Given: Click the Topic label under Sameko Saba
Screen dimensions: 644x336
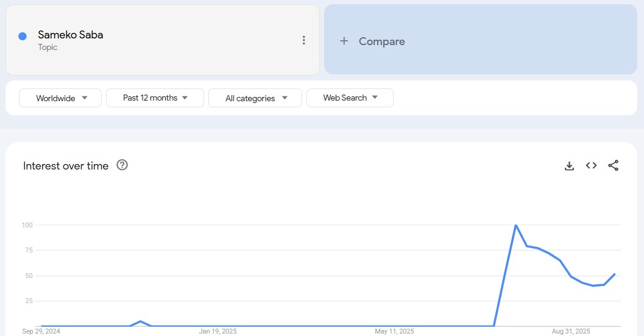Looking at the screenshot, I should pos(48,48).
